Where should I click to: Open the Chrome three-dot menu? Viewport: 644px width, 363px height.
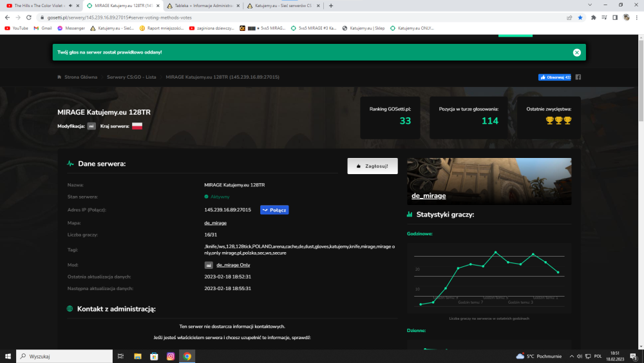pos(637,17)
